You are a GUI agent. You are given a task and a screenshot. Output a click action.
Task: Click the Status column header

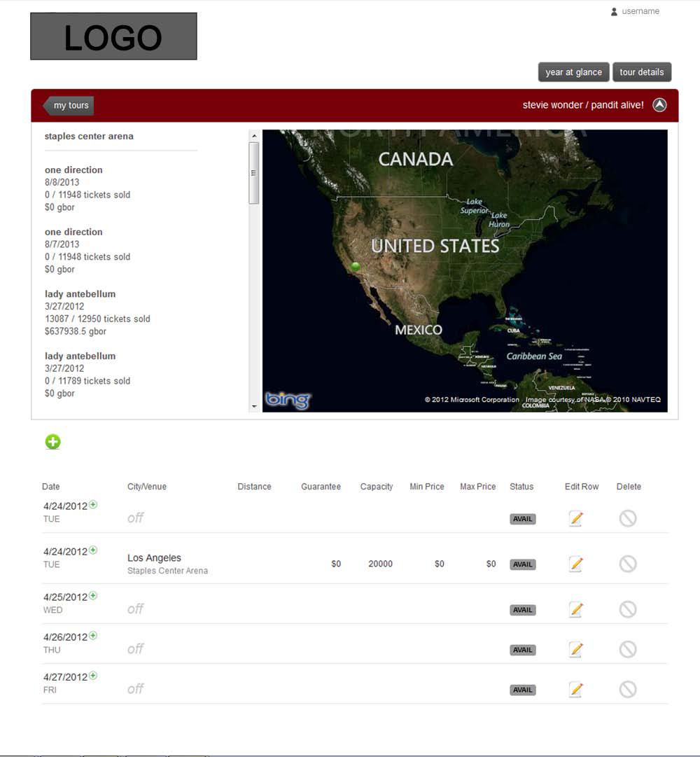521,487
